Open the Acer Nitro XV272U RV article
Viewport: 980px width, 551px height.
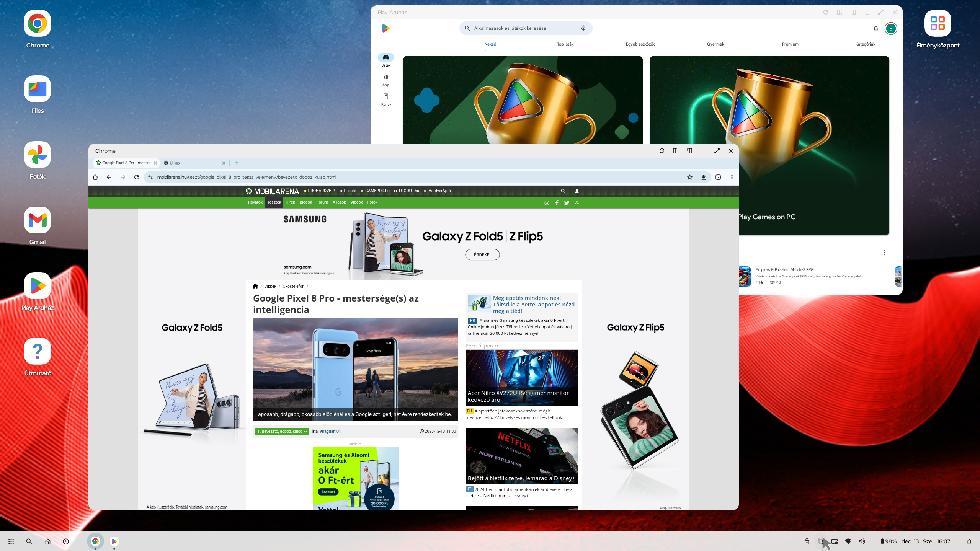521,378
